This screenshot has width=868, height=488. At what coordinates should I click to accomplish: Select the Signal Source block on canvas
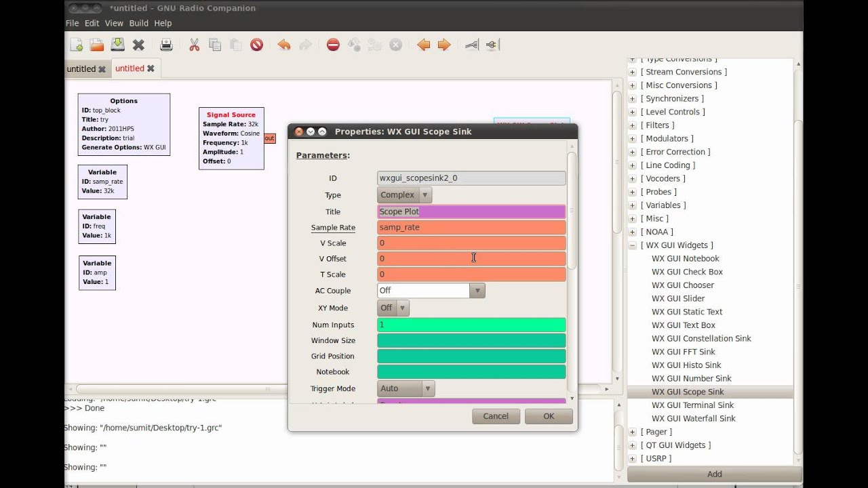231,138
